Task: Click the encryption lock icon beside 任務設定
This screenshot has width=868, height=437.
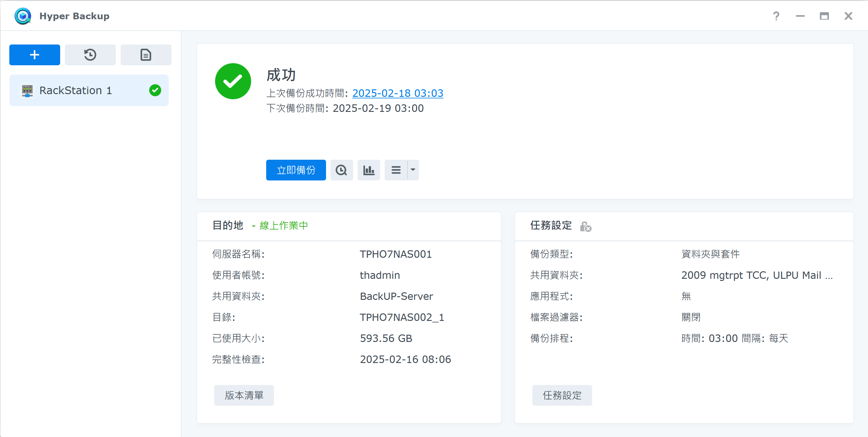Action: [x=586, y=226]
